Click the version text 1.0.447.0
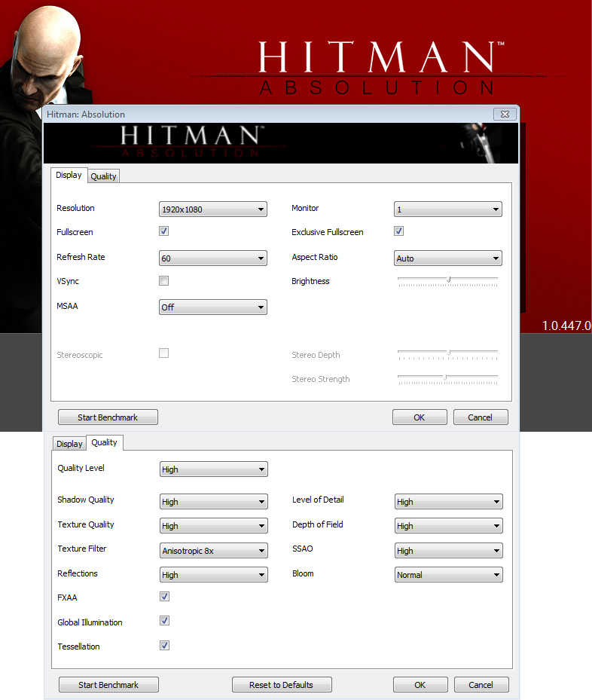The height and width of the screenshot is (700, 592). [x=566, y=326]
